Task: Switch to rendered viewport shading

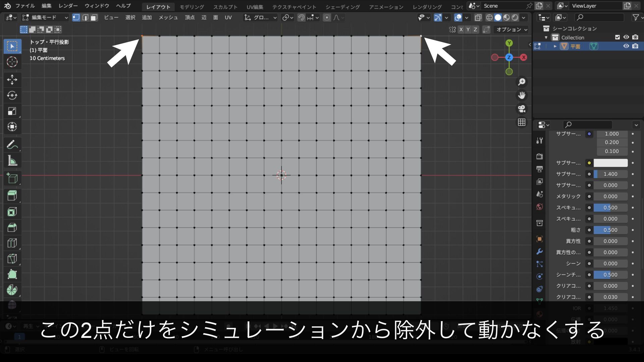Action: point(515,17)
